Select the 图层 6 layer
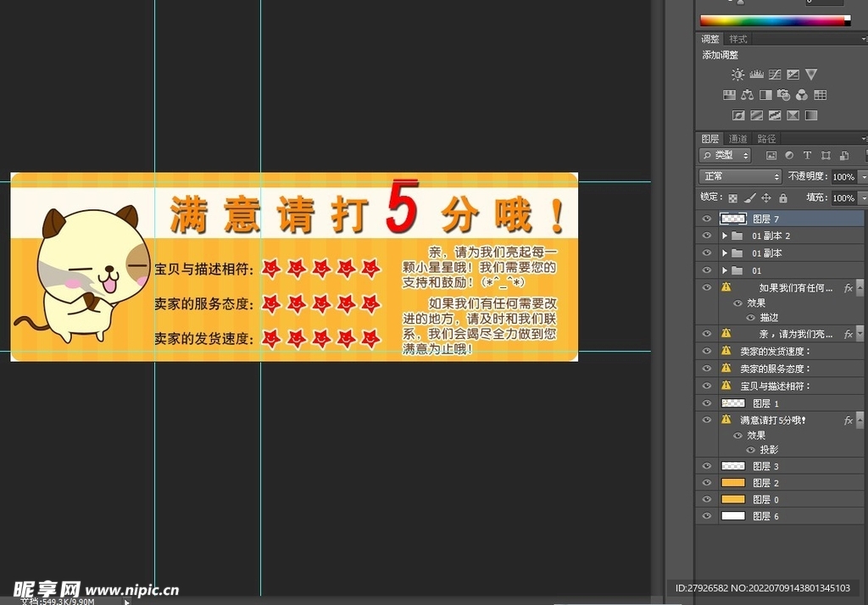 780,516
